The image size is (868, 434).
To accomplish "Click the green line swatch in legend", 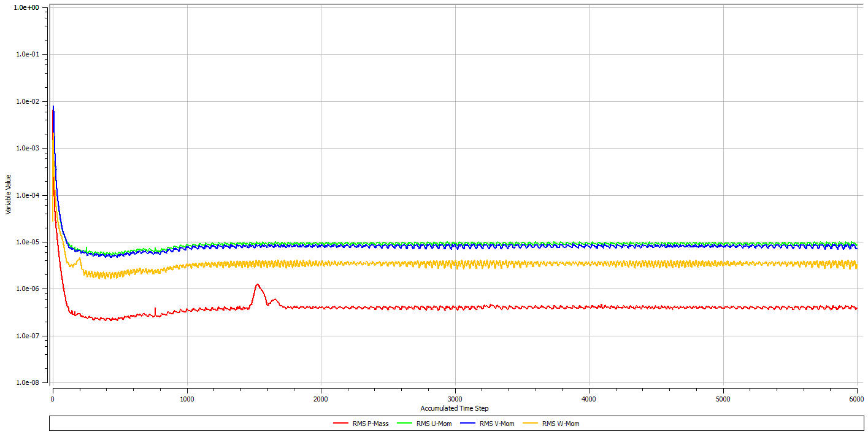I will tap(404, 424).
